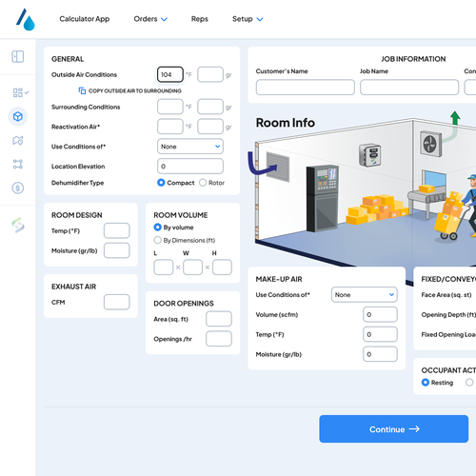Click arrow icon inside Continue button
The height and width of the screenshot is (476, 476).
(x=414, y=429)
